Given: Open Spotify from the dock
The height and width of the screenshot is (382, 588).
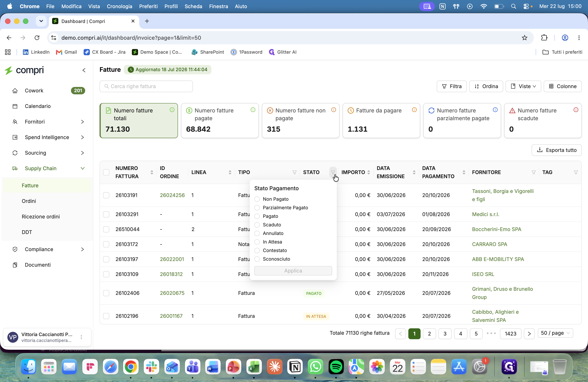Looking at the screenshot, I should [x=336, y=366].
